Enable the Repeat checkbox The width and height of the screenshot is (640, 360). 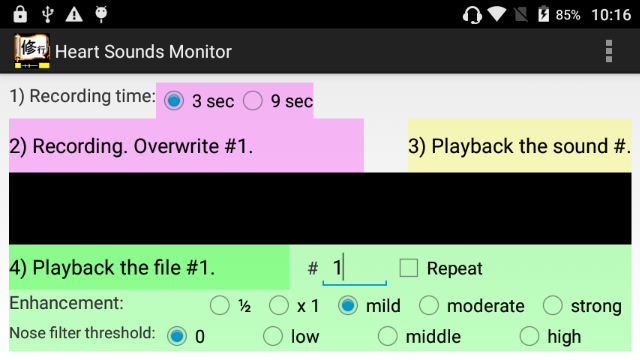441,268
